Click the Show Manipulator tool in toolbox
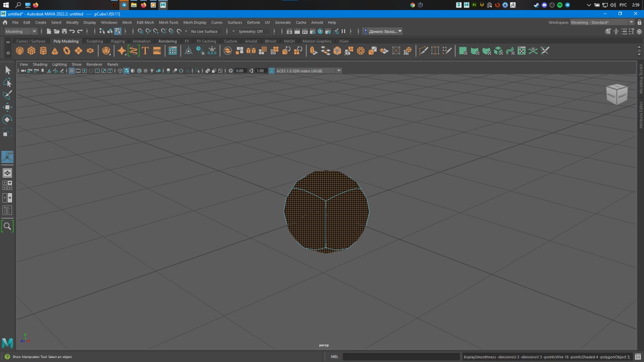The width and height of the screenshot is (644, 362). [8, 157]
